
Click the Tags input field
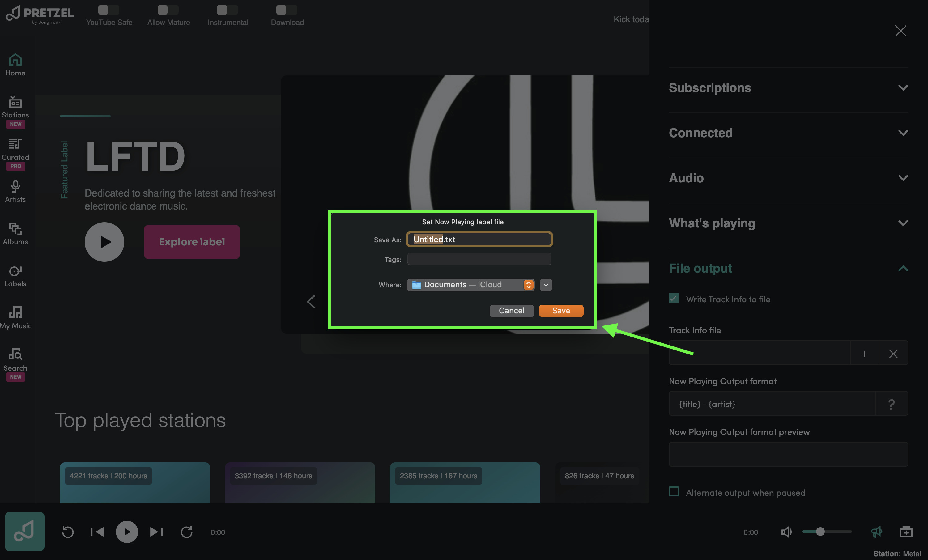coord(479,259)
